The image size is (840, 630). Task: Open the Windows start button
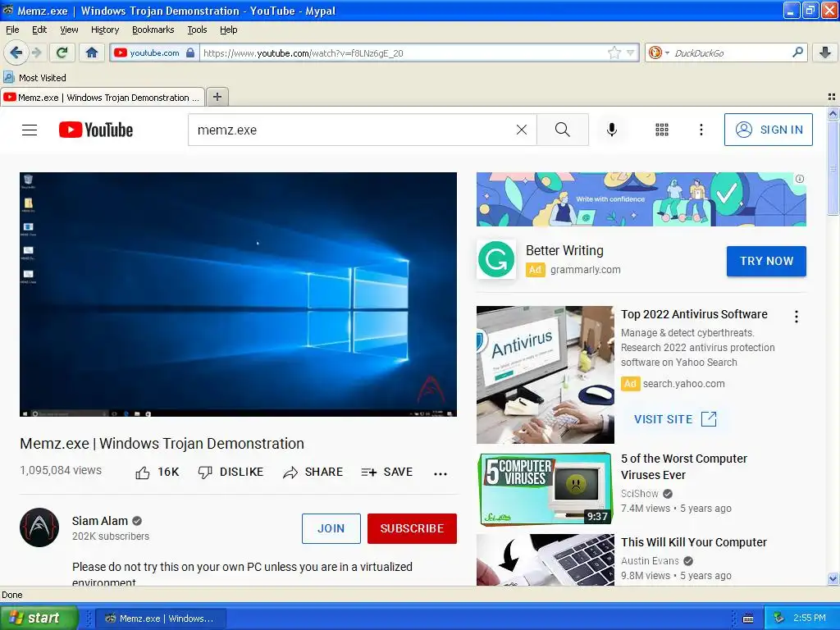click(39, 618)
